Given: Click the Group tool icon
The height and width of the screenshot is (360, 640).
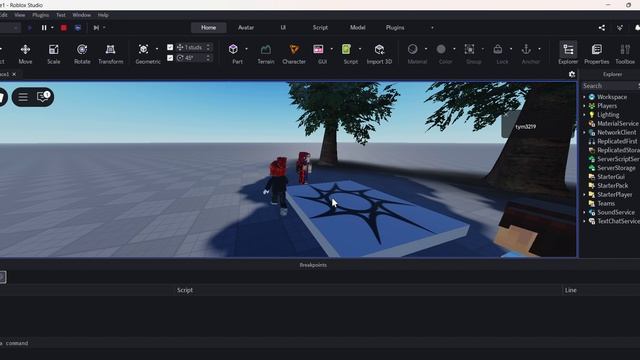Looking at the screenshot, I should 469,50.
